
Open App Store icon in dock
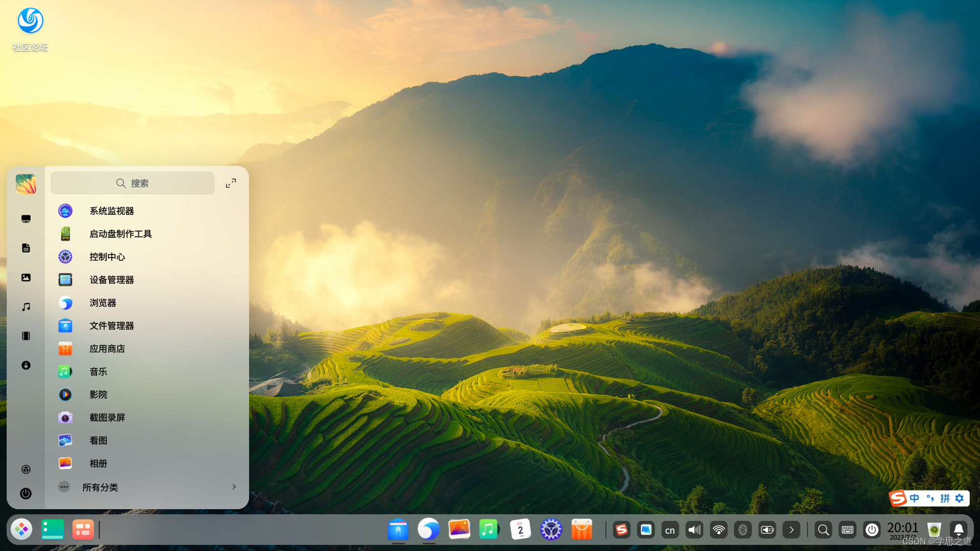[581, 530]
